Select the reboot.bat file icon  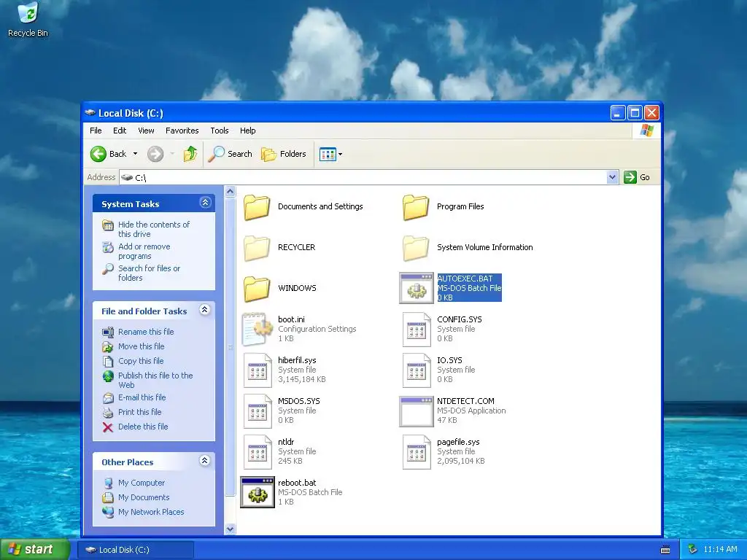pos(258,492)
